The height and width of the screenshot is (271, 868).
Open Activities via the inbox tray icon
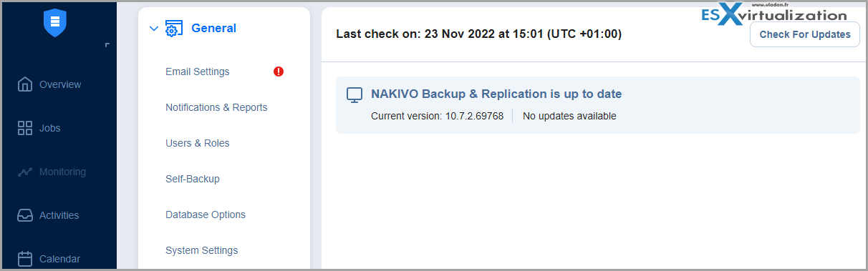click(x=25, y=215)
